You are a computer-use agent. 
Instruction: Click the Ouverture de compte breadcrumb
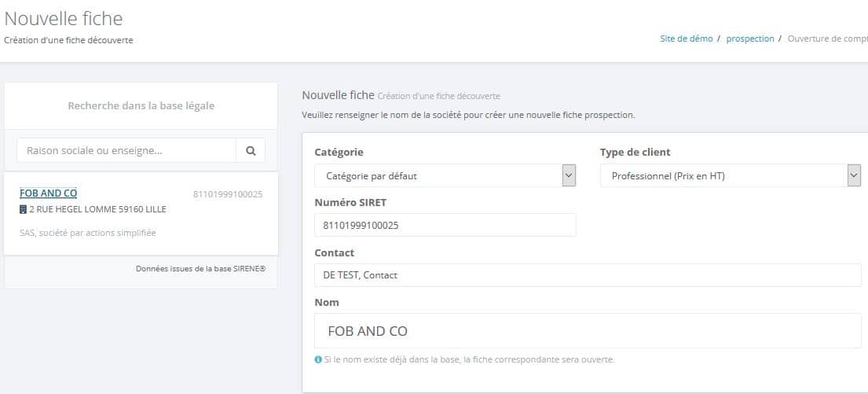tap(828, 39)
